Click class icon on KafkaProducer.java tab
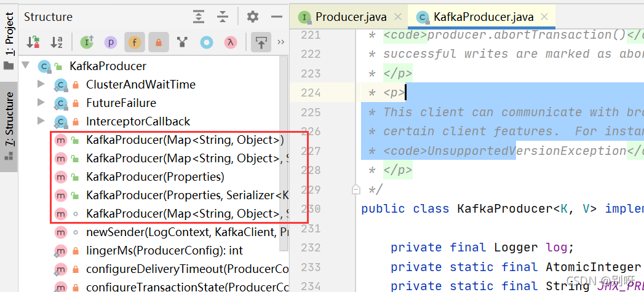The width and height of the screenshot is (644, 292). coord(422,17)
